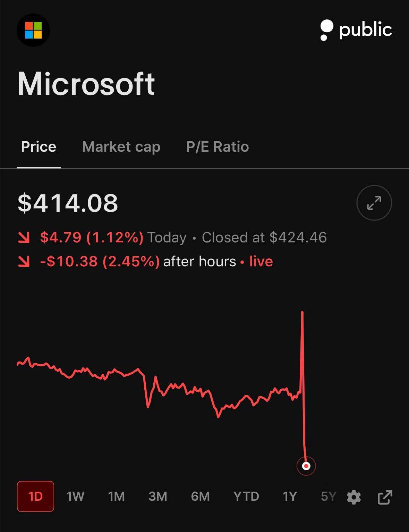Show year-to-date YTD chart

(246, 497)
